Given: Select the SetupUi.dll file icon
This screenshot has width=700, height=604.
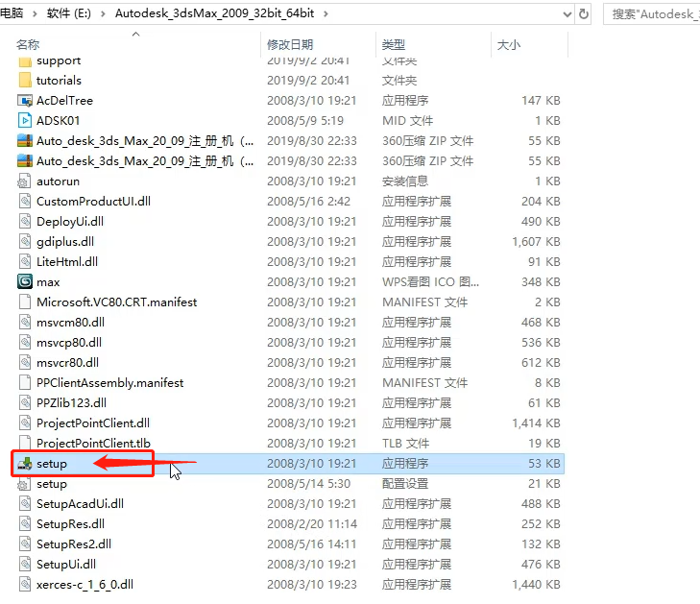Looking at the screenshot, I should [x=25, y=565].
